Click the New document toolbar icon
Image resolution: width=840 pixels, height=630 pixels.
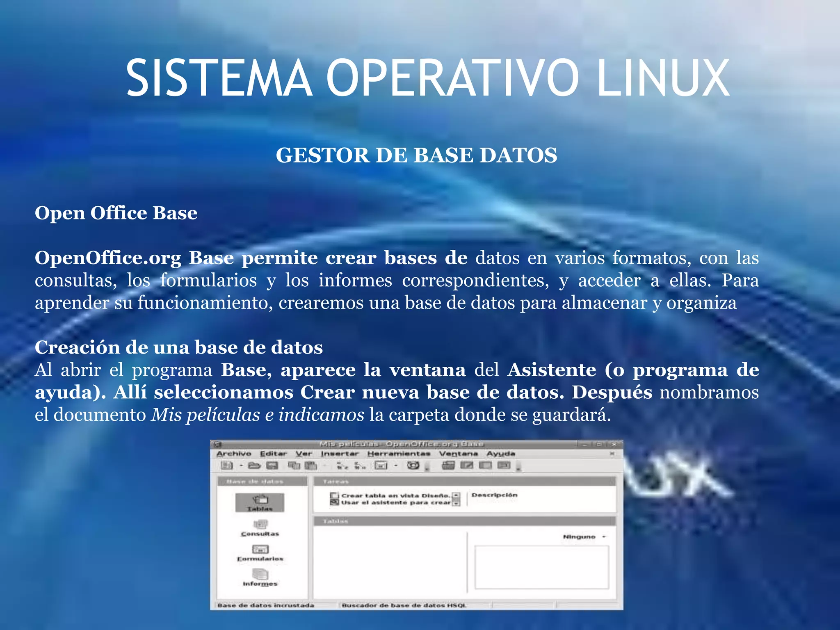(x=227, y=465)
